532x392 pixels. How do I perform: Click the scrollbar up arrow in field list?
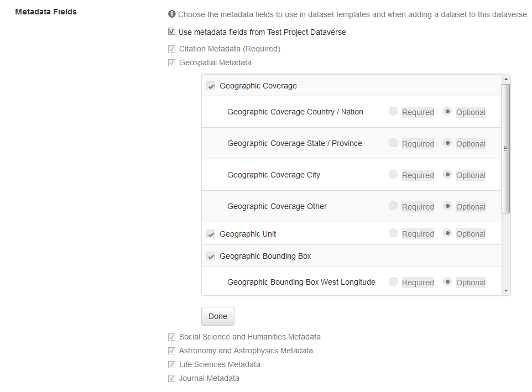tap(506, 79)
